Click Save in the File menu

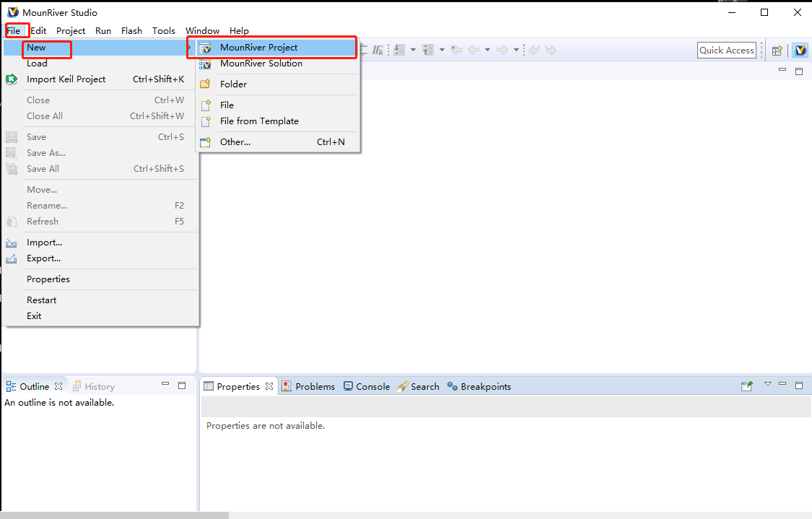point(100,136)
